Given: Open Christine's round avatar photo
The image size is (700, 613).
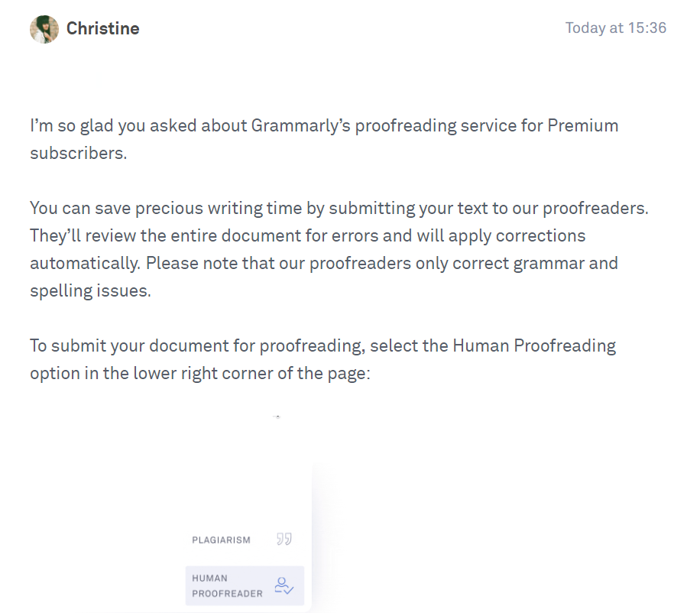Looking at the screenshot, I should 44,29.
